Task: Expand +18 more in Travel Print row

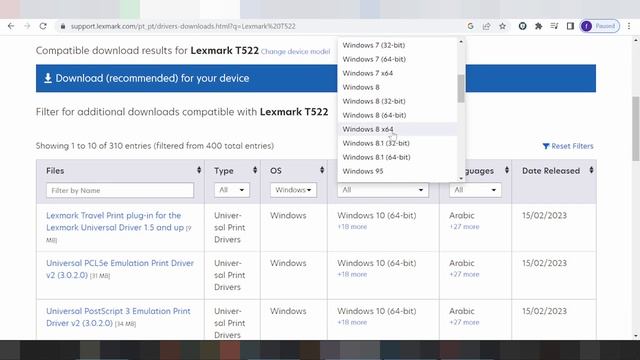Action: point(352,227)
